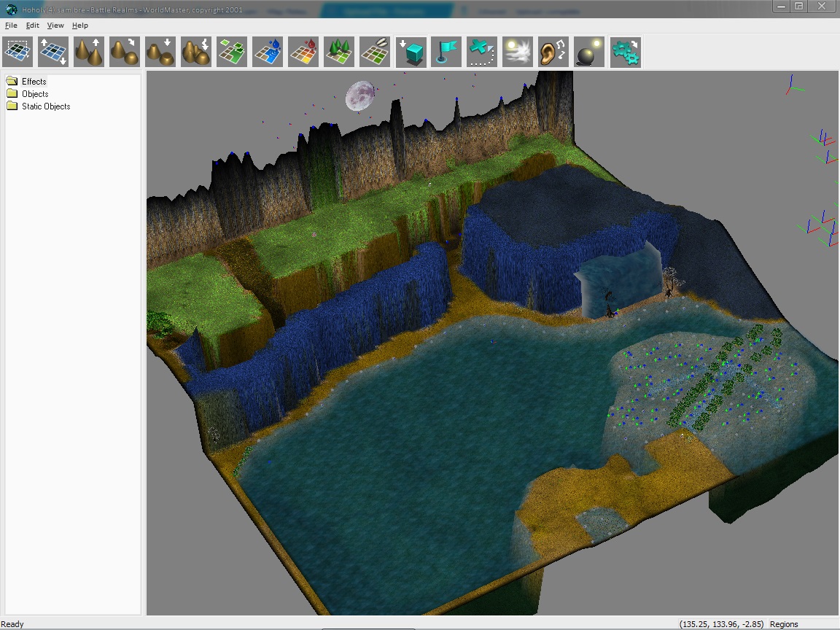Open the File menu
The image size is (840, 630).
point(11,26)
